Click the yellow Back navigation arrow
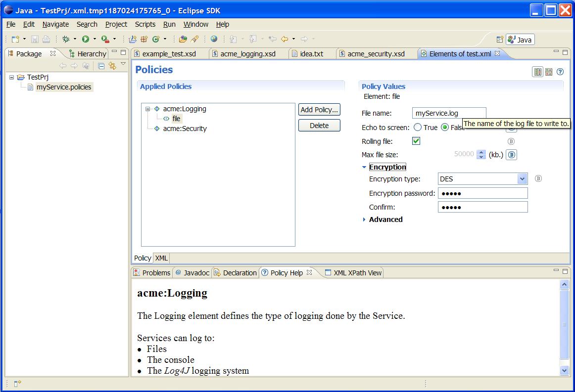 click(x=285, y=39)
